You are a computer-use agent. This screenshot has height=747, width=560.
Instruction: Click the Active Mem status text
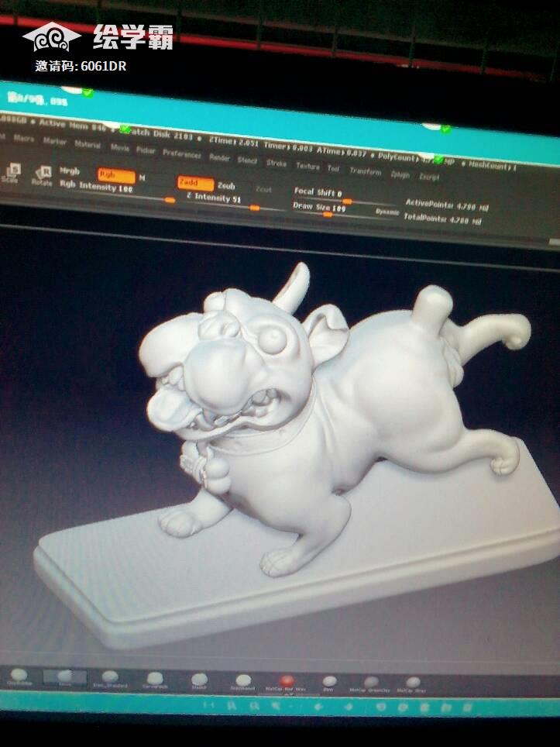click(72, 126)
